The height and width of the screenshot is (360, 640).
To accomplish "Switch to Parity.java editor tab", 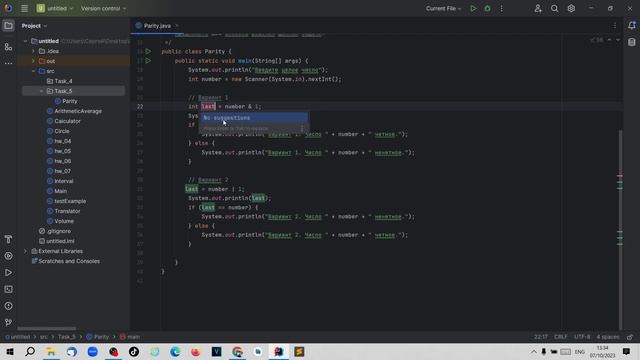I will (157, 26).
